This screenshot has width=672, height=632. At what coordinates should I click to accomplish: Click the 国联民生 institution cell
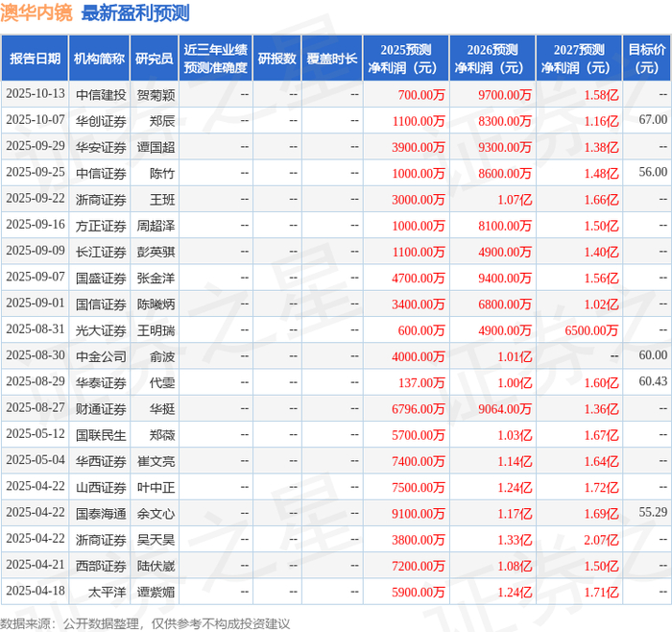(101, 435)
